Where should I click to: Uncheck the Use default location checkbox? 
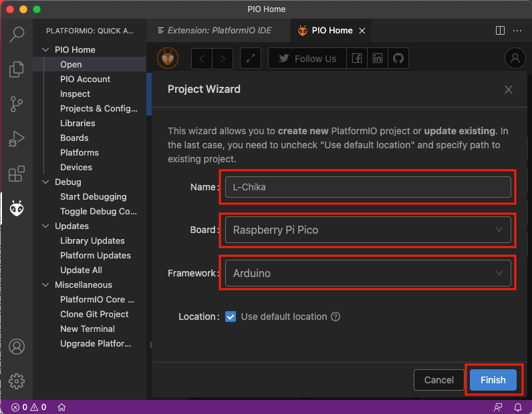click(x=231, y=317)
